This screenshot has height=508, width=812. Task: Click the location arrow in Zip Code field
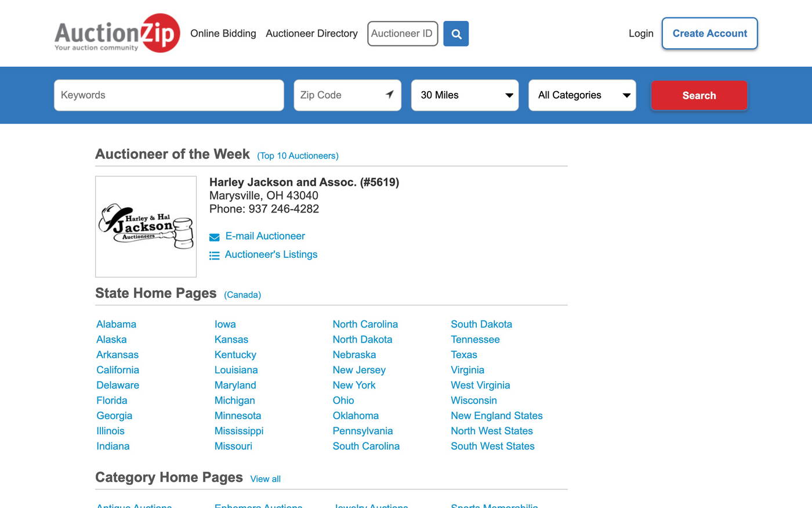(389, 95)
